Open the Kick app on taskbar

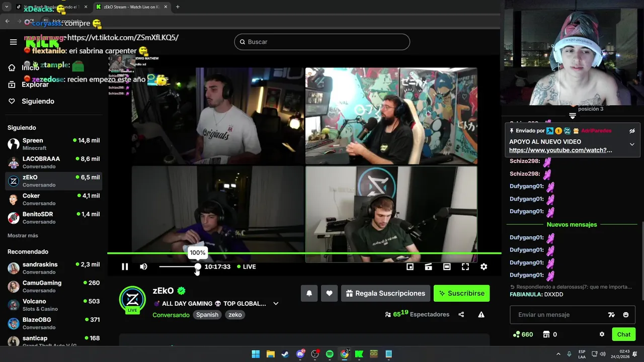click(x=359, y=354)
